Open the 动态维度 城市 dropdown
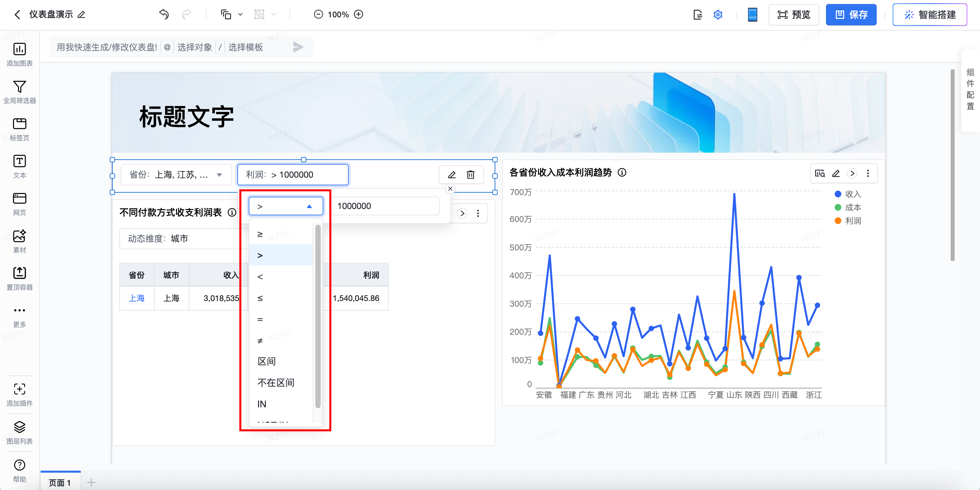The height and width of the screenshot is (490, 980). coord(179,239)
